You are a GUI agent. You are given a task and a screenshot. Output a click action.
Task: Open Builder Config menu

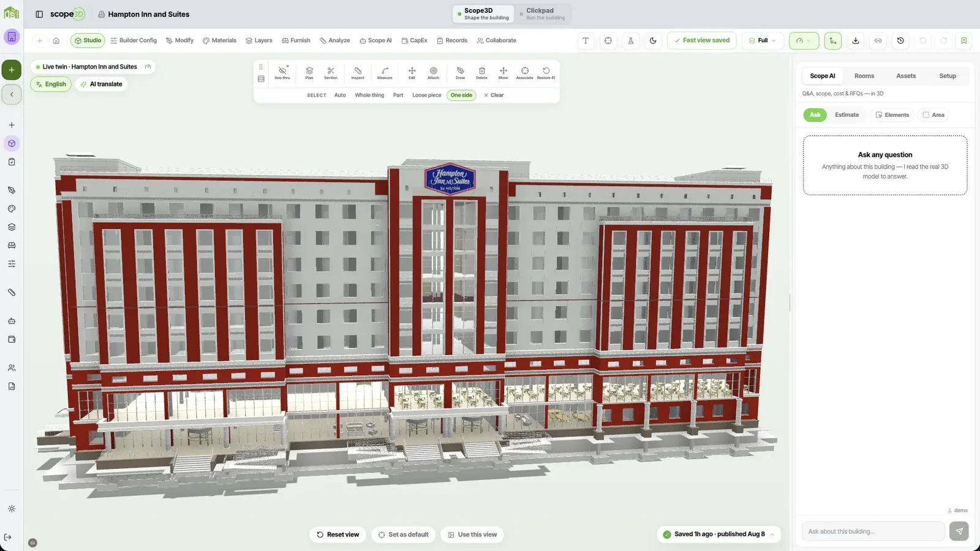[x=134, y=40]
